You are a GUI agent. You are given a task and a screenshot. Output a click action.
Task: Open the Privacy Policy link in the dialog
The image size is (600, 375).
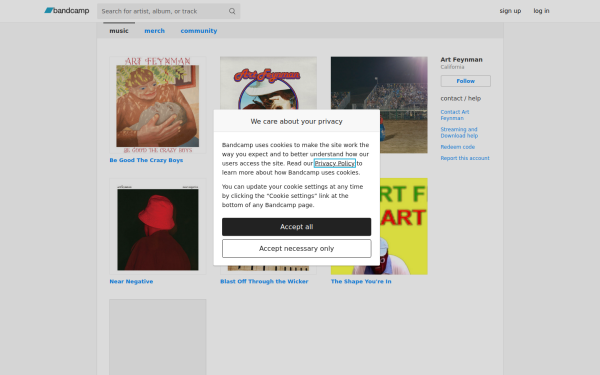[335, 163]
